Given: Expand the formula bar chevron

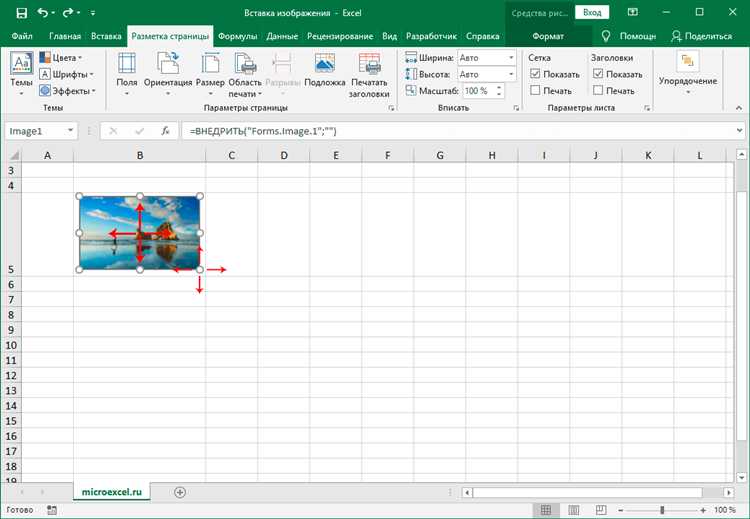Looking at the screenshot, I should [x=739, y=131].
